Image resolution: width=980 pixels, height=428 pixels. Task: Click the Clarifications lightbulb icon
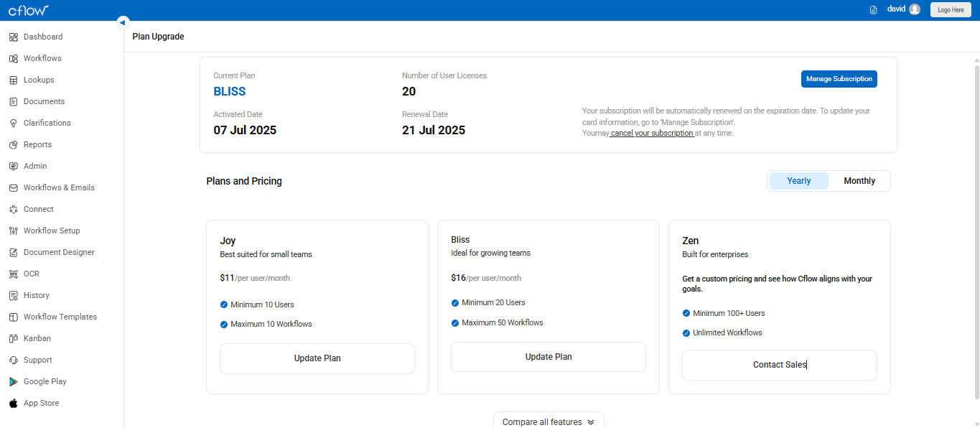click(13, 123)
